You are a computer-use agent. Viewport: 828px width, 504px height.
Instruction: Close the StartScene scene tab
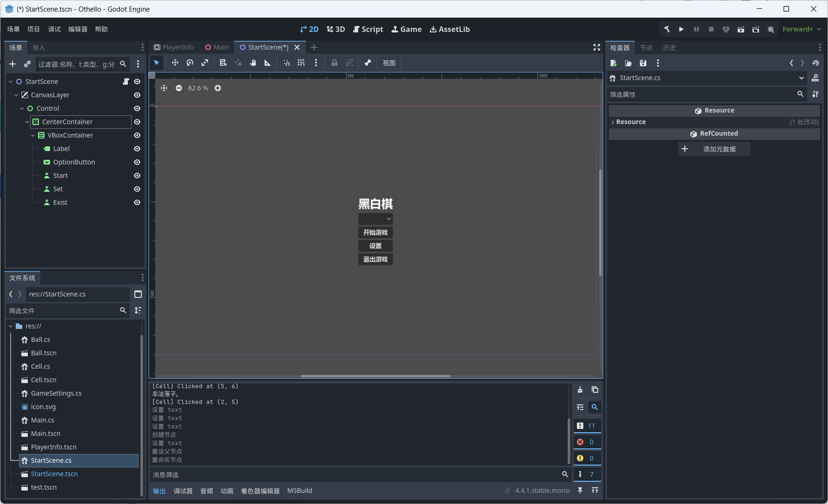pos(297,47)
